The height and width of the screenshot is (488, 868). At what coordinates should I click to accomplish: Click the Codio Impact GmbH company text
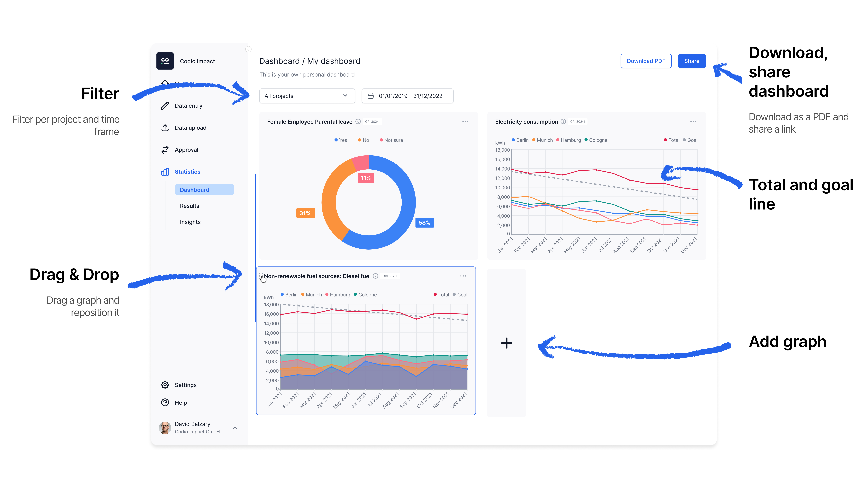(197, 432)
